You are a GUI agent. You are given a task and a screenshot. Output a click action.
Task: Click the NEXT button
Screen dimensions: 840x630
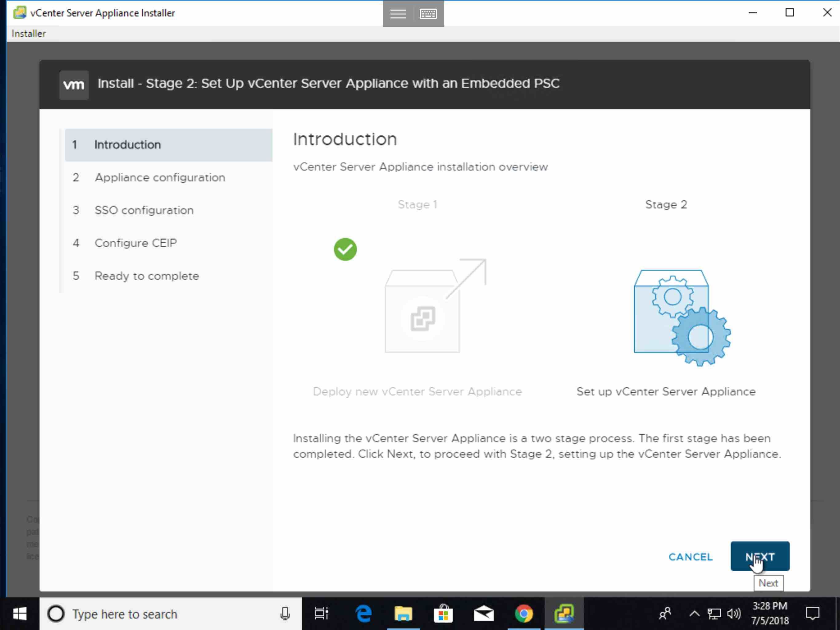point(760,556)
